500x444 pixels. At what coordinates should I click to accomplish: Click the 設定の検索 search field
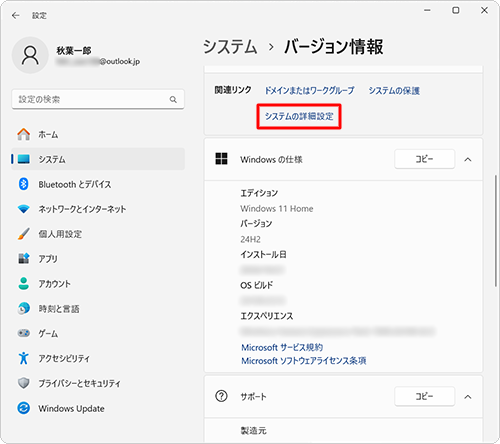(x=98, y=99)
